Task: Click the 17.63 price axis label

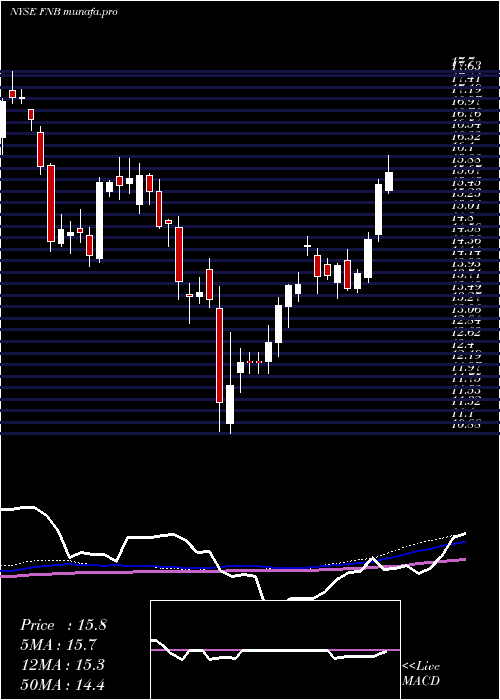Action: pyautogui.click(x=467, y=66)
